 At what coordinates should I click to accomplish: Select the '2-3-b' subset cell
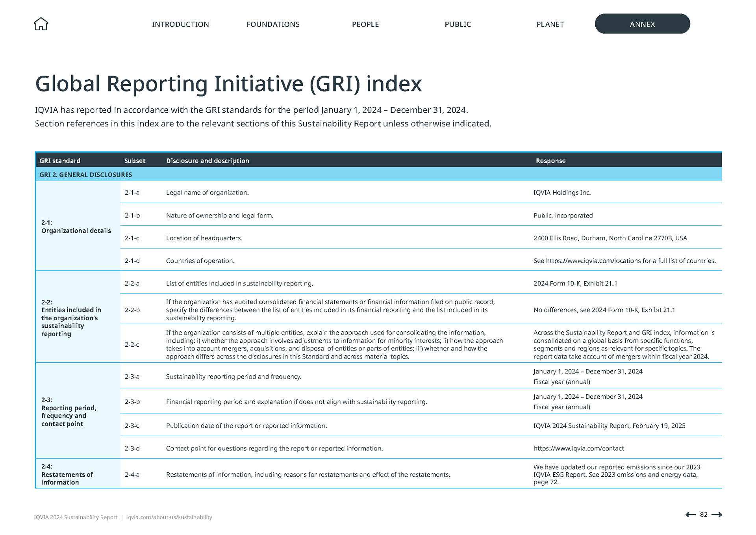[132, 402]
